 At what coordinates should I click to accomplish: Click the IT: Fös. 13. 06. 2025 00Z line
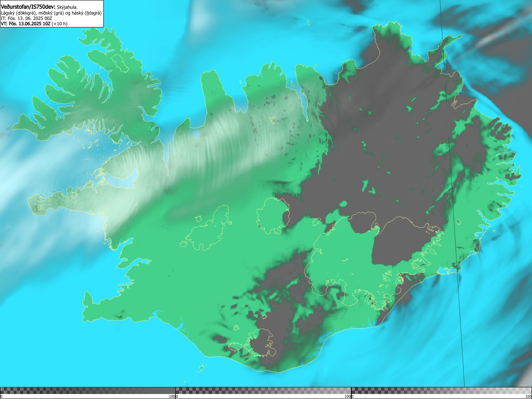(26, 18)
